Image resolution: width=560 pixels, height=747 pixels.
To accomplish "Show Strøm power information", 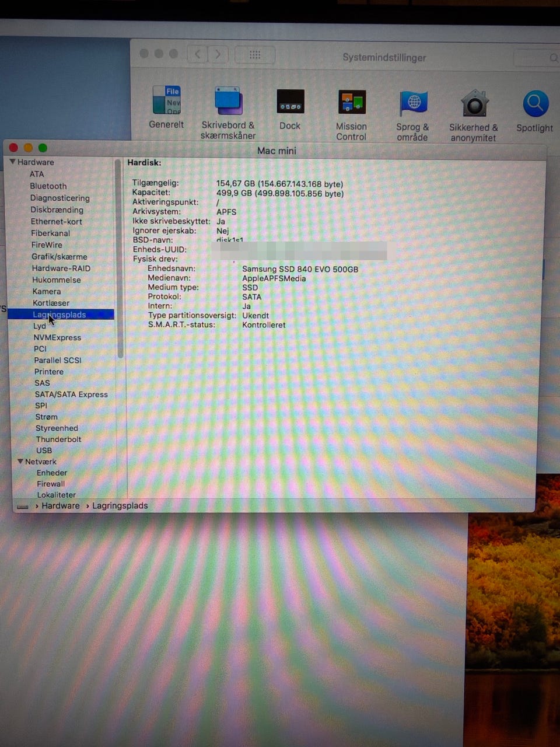I will [x=47, y=417].
